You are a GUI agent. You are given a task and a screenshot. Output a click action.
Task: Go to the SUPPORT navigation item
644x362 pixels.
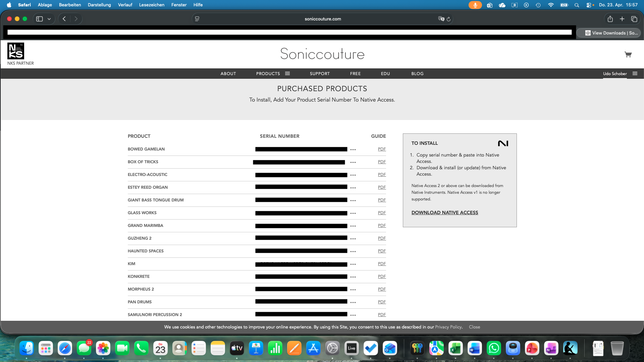320,74
